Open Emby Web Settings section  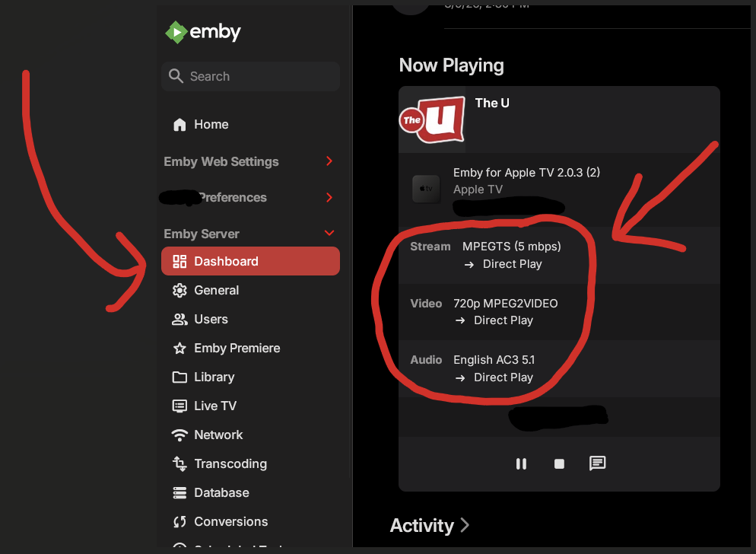click(221, 161)
